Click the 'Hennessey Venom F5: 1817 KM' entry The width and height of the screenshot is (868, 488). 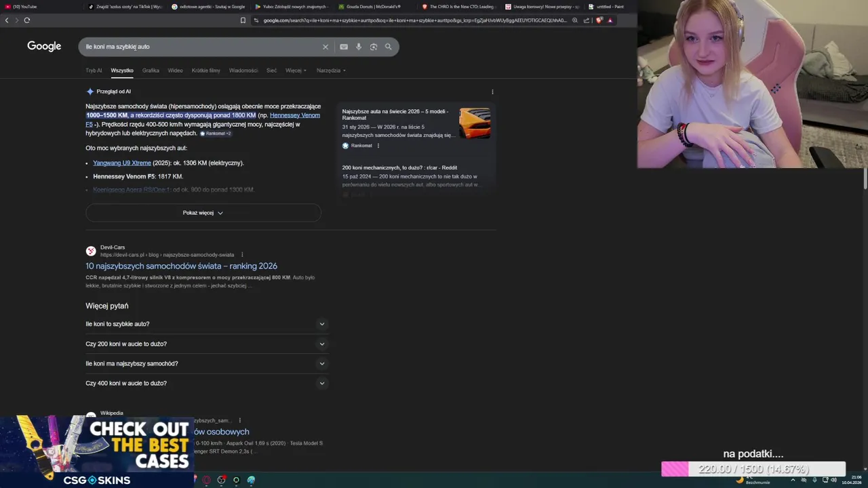tap(138, 176)
